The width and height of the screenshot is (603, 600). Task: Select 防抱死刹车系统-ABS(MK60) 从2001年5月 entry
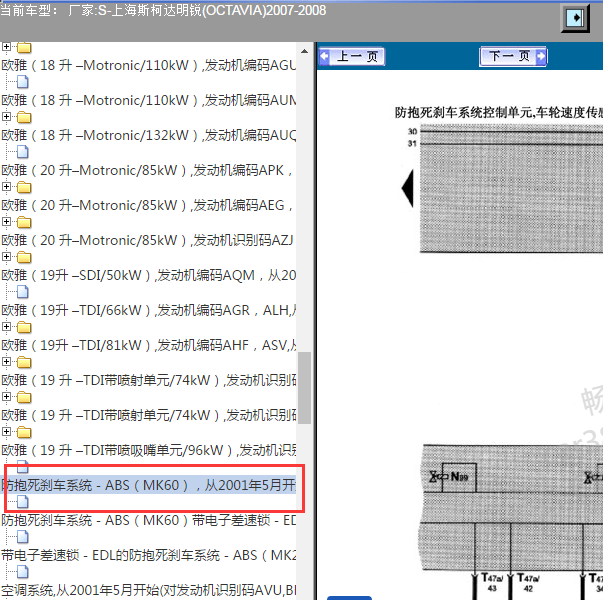[148, 485]
